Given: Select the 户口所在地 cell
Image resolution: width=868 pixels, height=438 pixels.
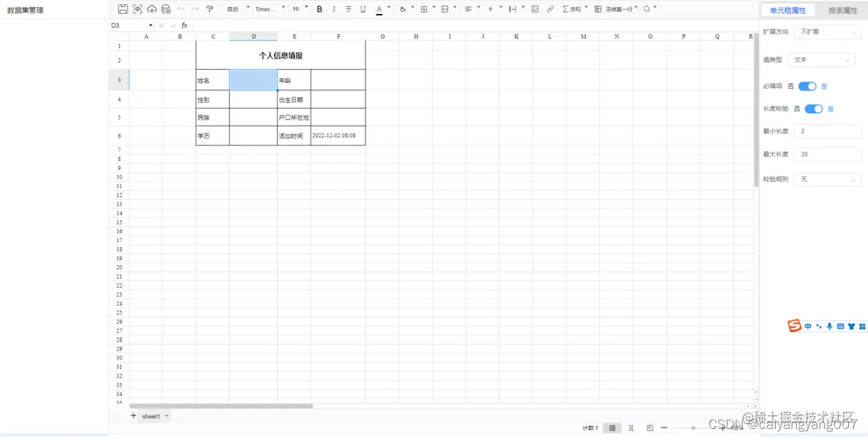Looking at the screenshot, I should pyautogui.click(x=294, y=118).
